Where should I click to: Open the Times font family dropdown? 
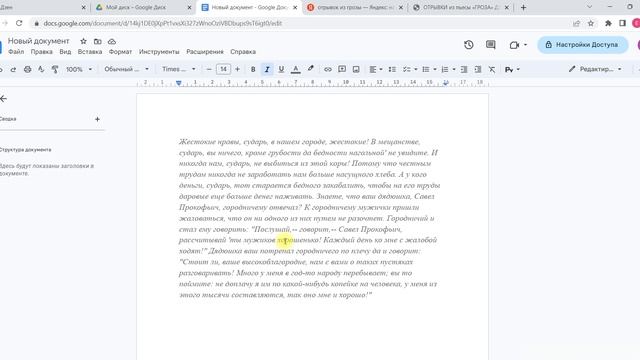pos(179,69)
